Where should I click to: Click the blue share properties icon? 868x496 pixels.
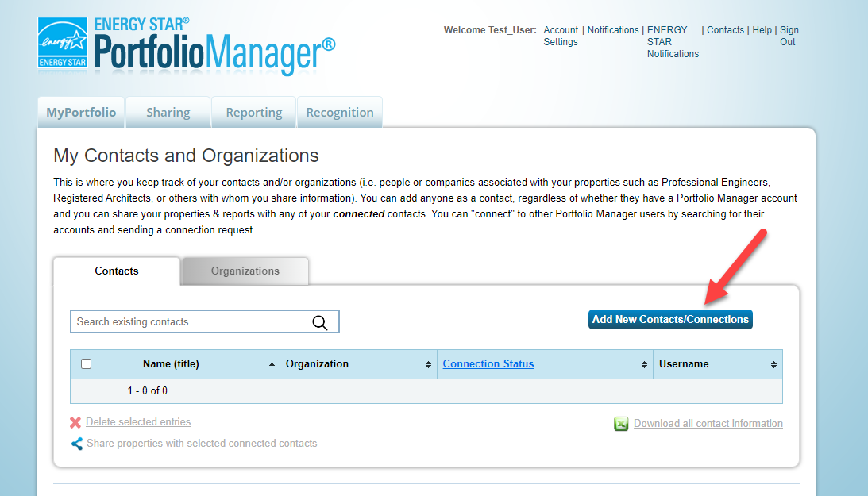[x=77, y=444]
